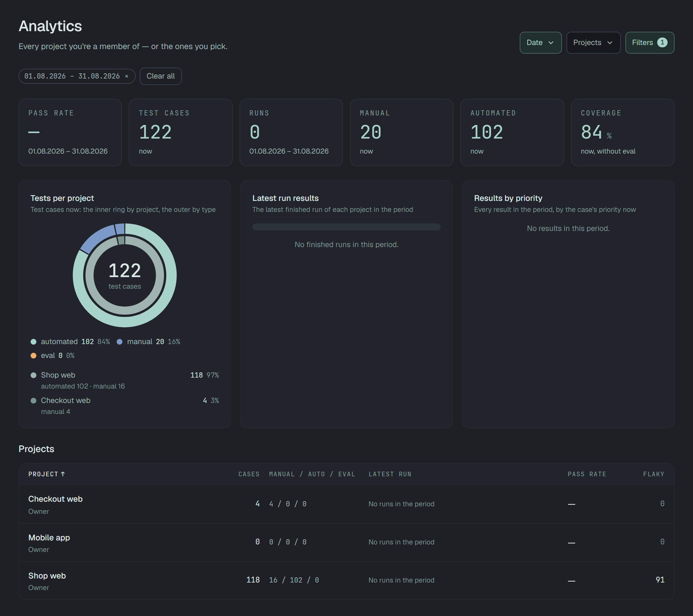The height and width of the screenshot is (616, 693).
Task: Open the Shop web project row
Action: [346, 580]
